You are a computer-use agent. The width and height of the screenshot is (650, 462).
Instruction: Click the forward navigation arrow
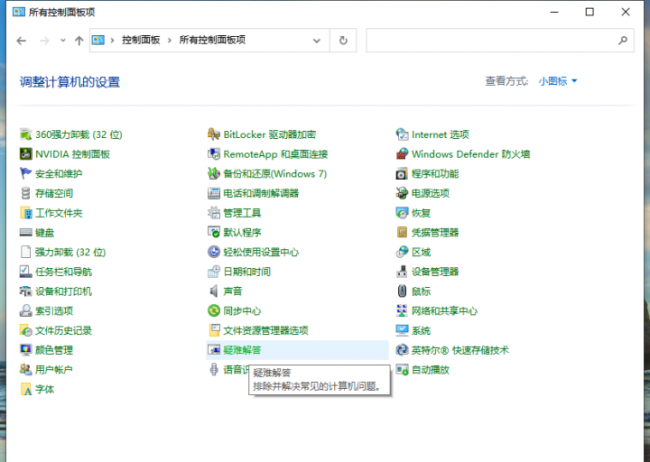[44, 40]
